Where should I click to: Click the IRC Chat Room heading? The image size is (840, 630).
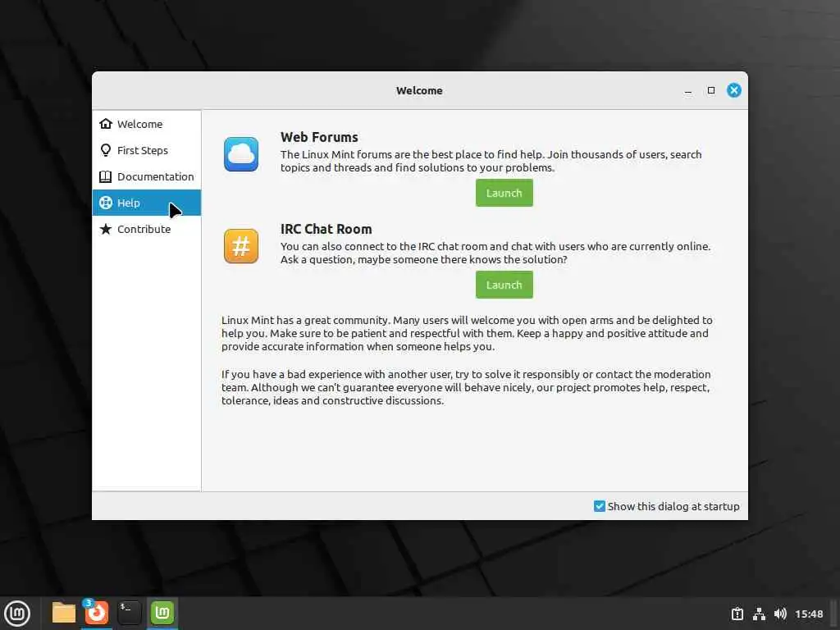pyautogui.click(x=326, y=229)
